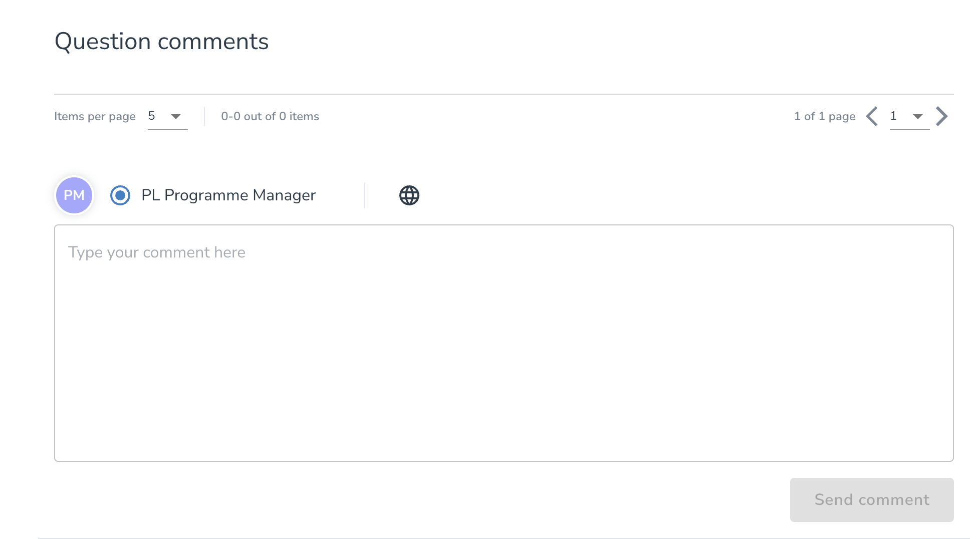Open the Items per page dropdown showing 5
This screenshot has height=539, width=980.
pyautogui.click(x=167, y=117)
